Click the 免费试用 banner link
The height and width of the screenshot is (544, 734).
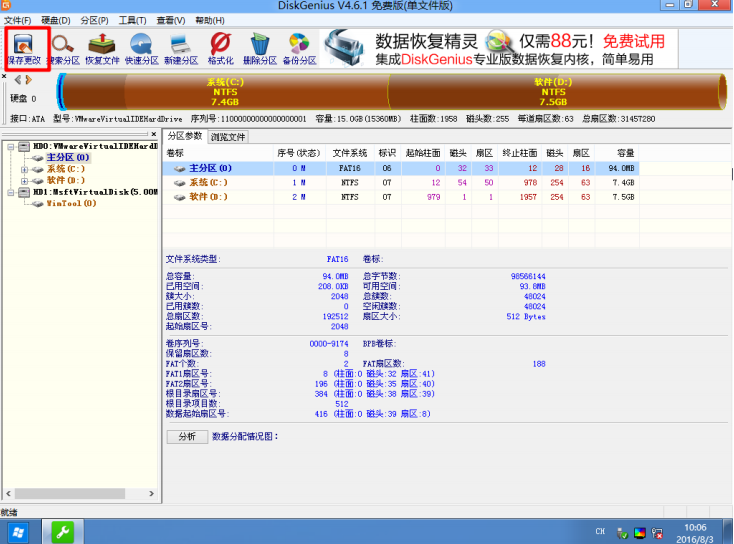pyautogui.click(x=633, y=41)
